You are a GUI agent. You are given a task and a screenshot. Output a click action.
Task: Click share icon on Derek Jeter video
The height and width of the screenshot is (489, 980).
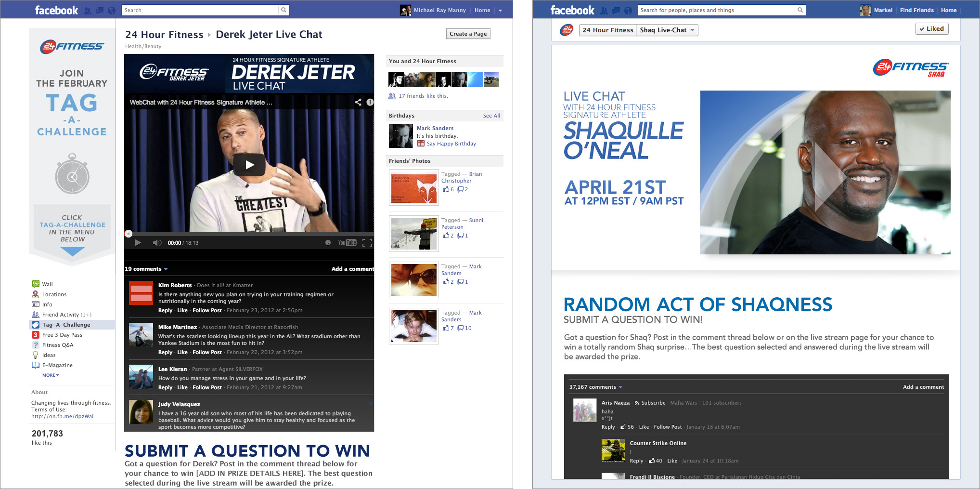(358, 102)
